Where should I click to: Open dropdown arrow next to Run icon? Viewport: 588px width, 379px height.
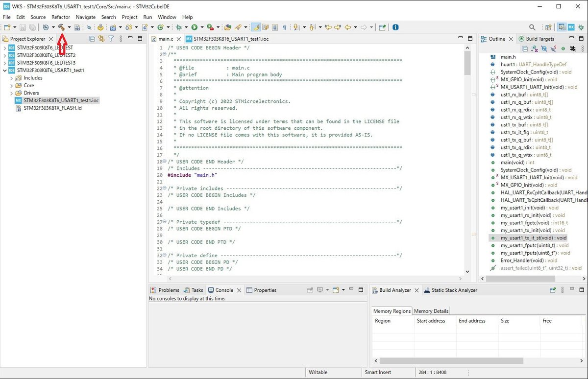click(202, 27)
